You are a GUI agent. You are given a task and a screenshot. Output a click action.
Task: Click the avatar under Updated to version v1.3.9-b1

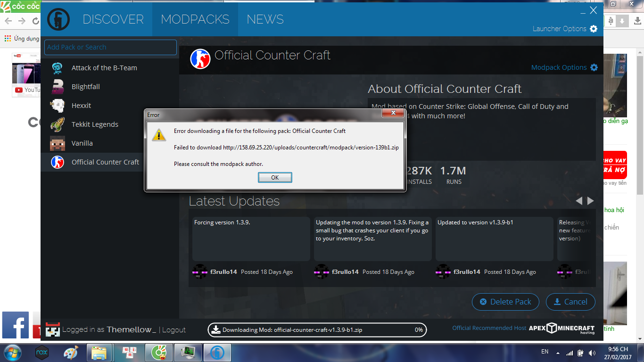[x=443, y=272]
